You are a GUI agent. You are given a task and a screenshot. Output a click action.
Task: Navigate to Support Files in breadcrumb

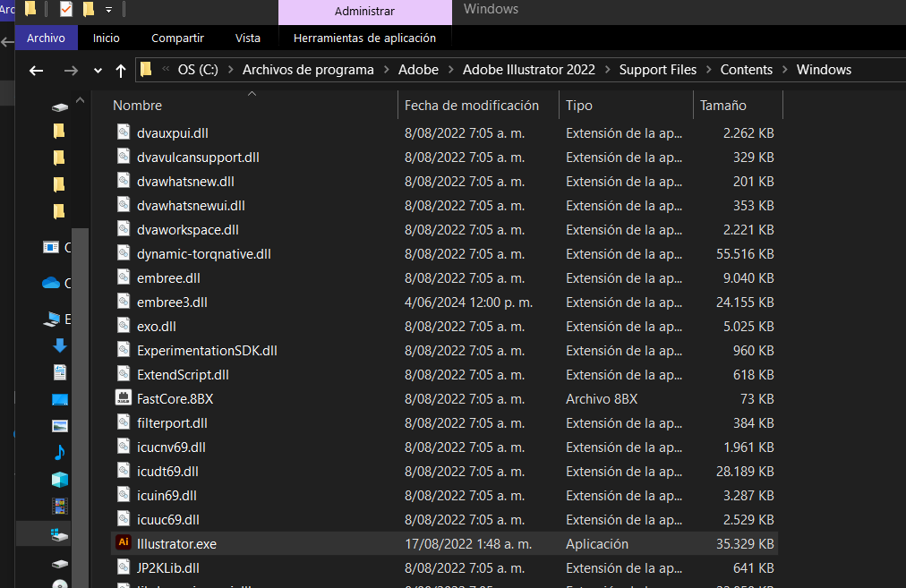pos(657,69)
